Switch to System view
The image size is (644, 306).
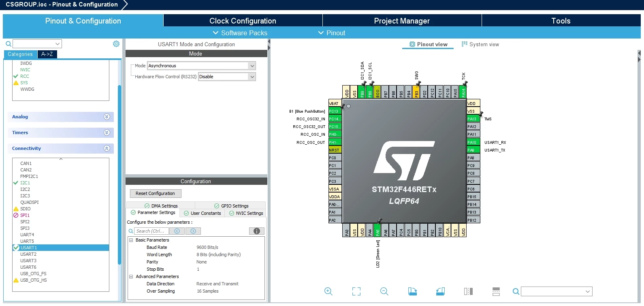click(480, 44)
